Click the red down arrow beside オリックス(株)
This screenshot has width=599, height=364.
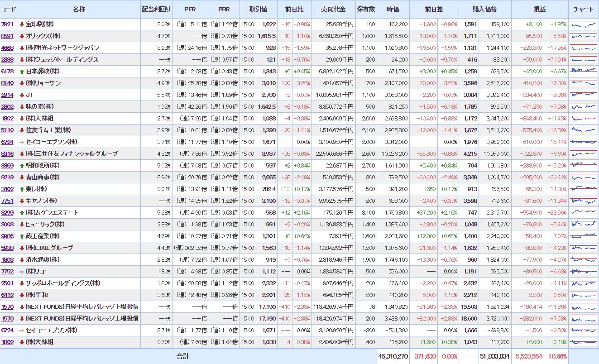[21, 36]
